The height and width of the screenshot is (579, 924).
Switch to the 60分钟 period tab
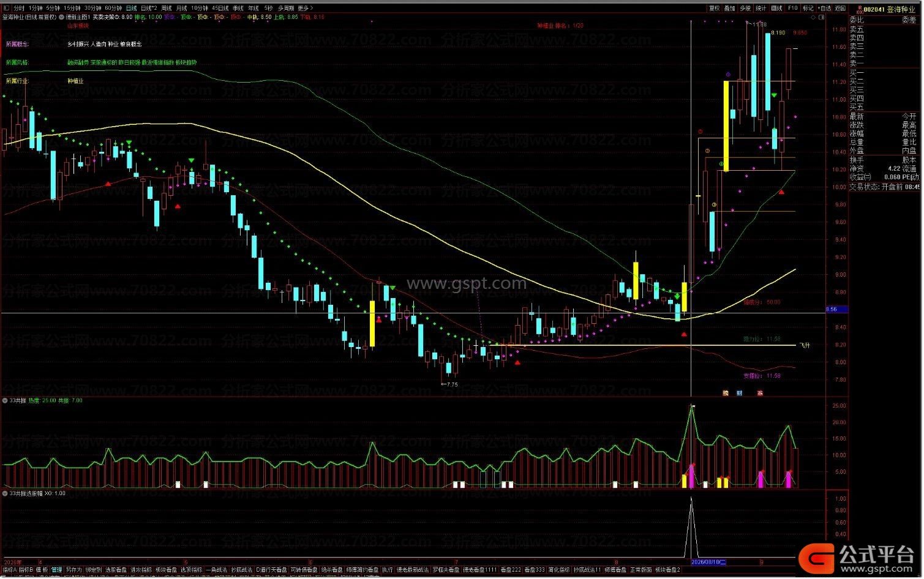[x=113, y=8]
